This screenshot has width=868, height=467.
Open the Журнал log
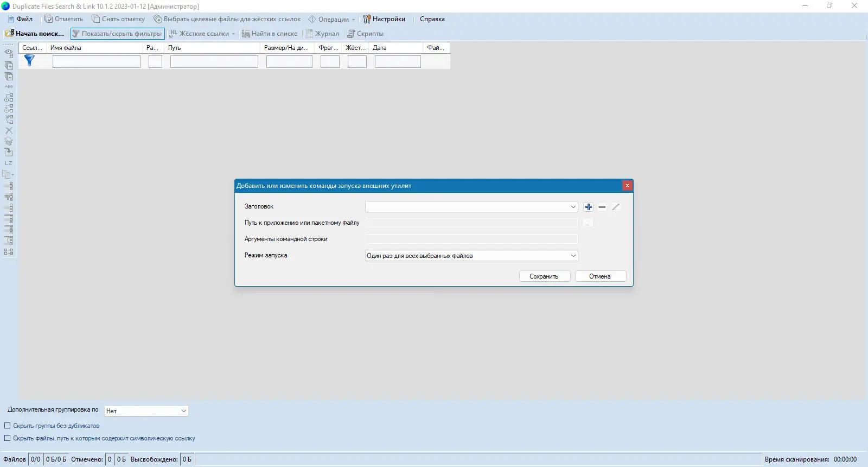[x=322, y=34]
